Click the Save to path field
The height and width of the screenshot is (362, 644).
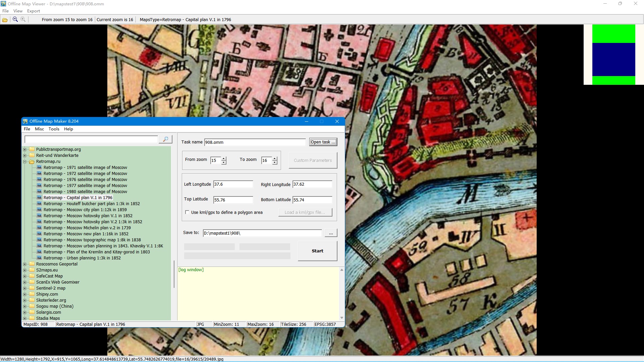tap(262, 233)
